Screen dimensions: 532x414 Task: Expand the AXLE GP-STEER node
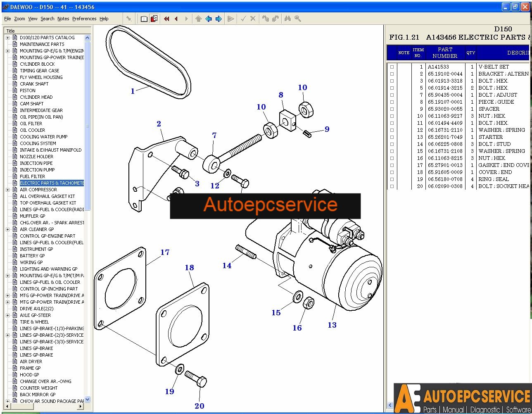coord(7,315)
